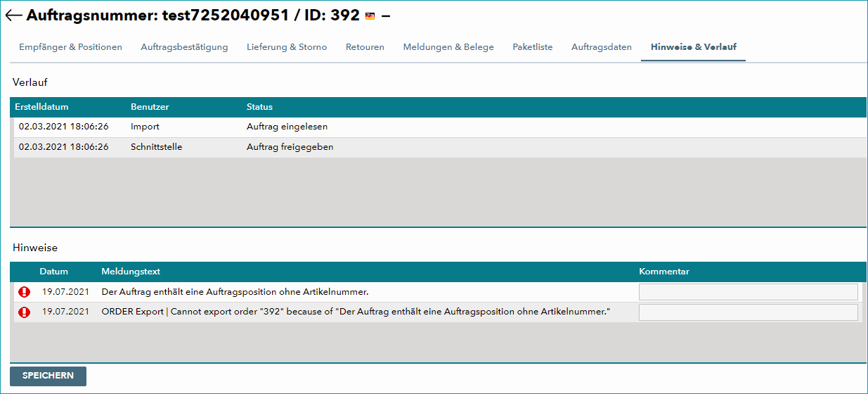This screenshot has height=394, width=868.
Task: Switch to the Auftragsdaten tab
Action: pyautogui.click(x=602, y=47)
